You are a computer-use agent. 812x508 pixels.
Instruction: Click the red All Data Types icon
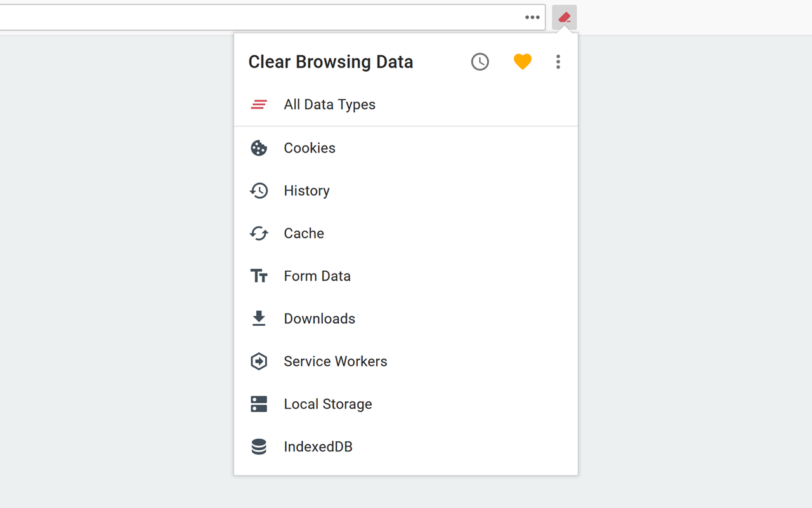point(259,105)
